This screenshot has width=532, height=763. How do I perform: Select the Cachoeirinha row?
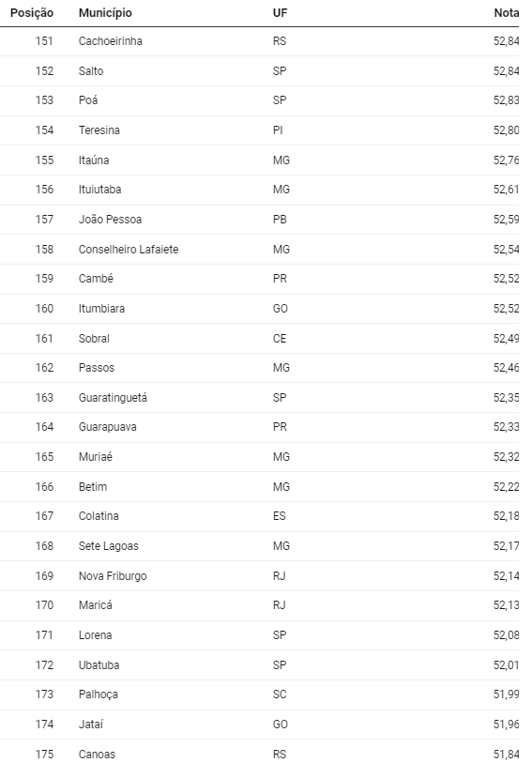tap(259, 41)
